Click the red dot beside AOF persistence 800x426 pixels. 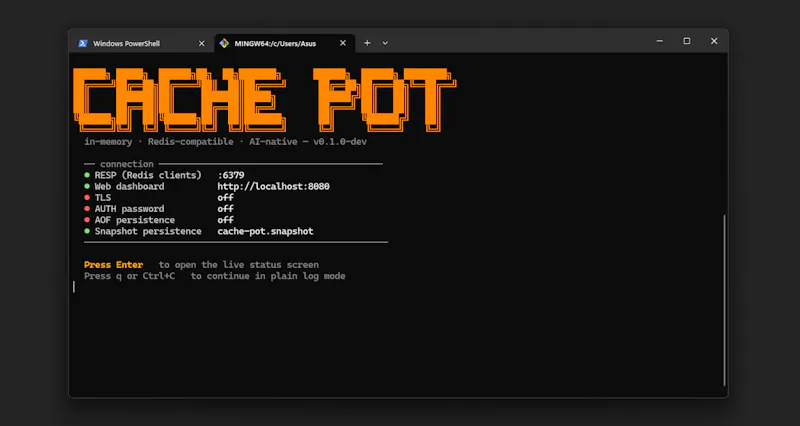[87, 220]
